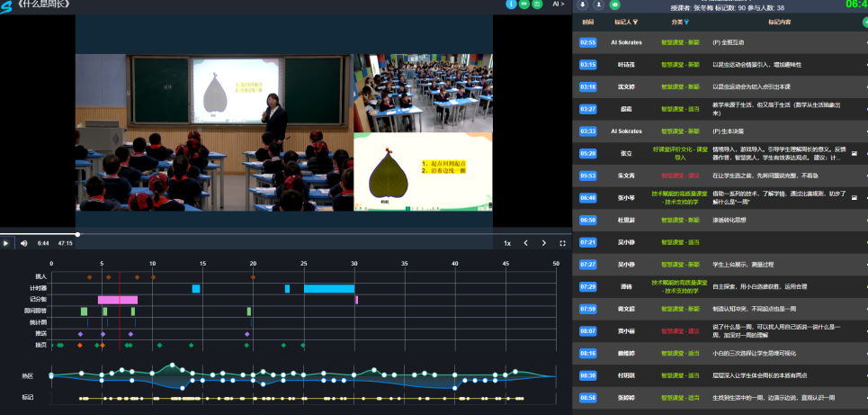Click the wide blue 计时器 bar on timeline
The width and height of the screenshot is (868, 415).
pyautogui.click(x=329, y=288)
